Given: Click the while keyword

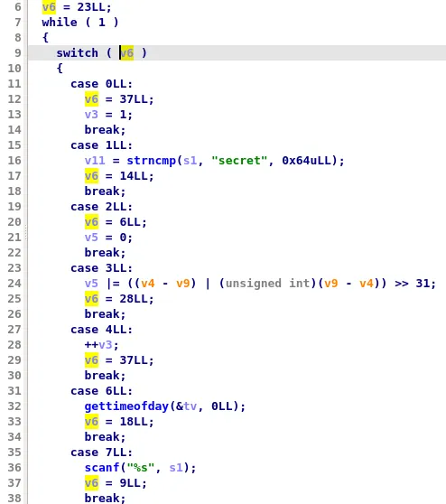Looking at the screenshot, I should coord(60,23).
